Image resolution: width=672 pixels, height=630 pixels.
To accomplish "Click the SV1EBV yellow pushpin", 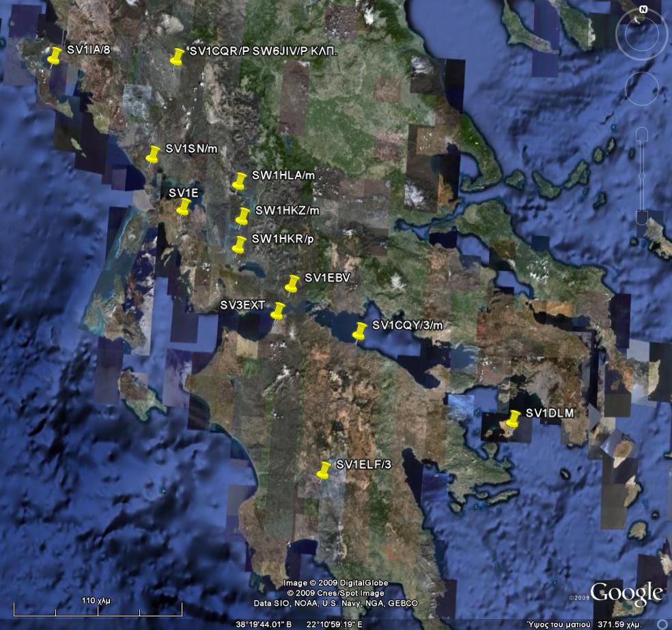I will coord(292,284).
